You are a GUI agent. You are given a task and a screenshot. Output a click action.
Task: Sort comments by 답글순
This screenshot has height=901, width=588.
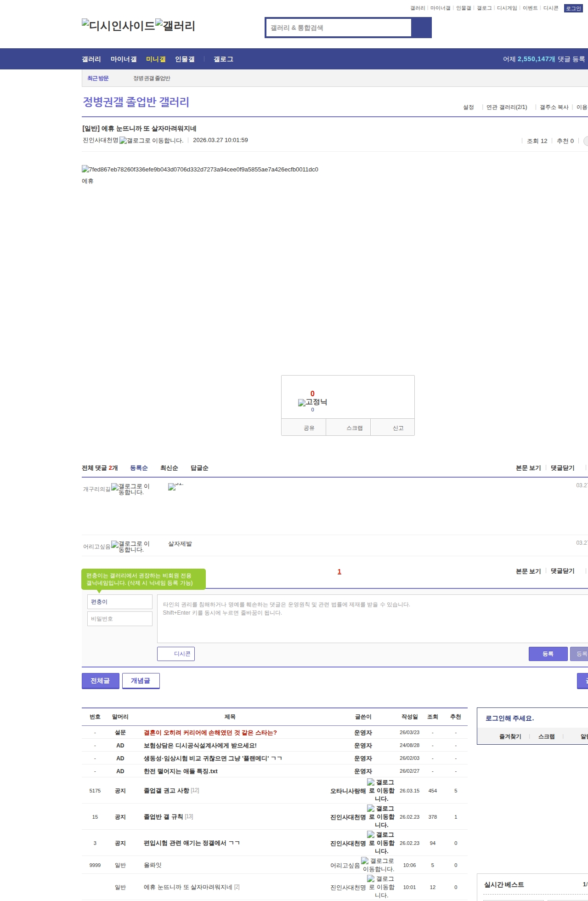pyautogui.click(x=199, y=468)
